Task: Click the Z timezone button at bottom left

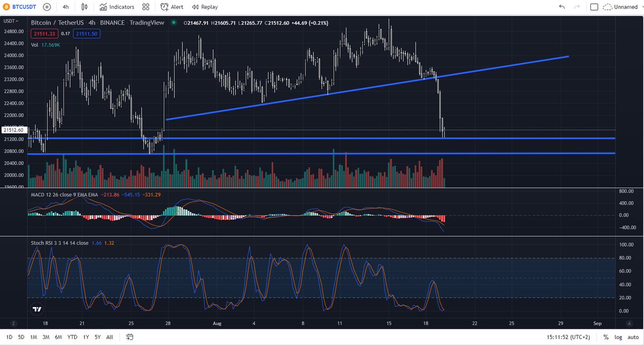Action: [14, 324]
